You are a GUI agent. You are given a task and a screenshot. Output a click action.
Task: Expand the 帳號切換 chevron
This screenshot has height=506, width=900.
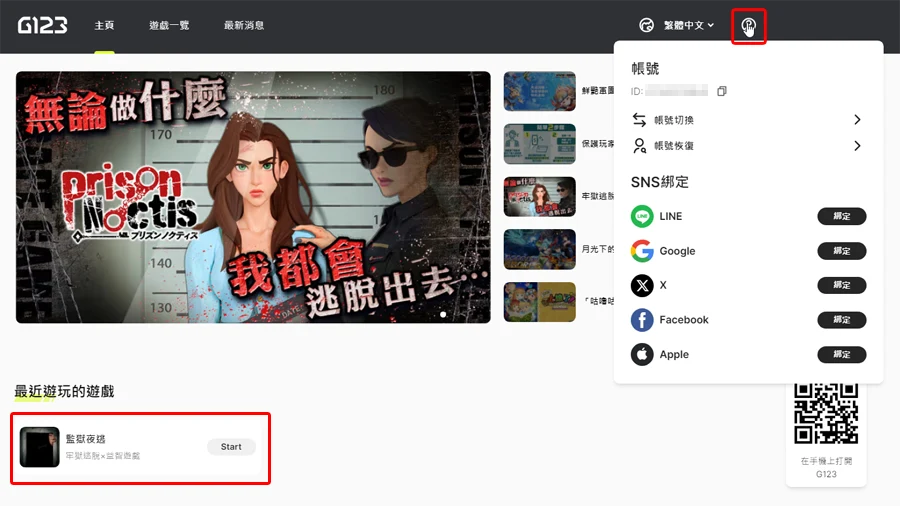click(x=857, y=119)
